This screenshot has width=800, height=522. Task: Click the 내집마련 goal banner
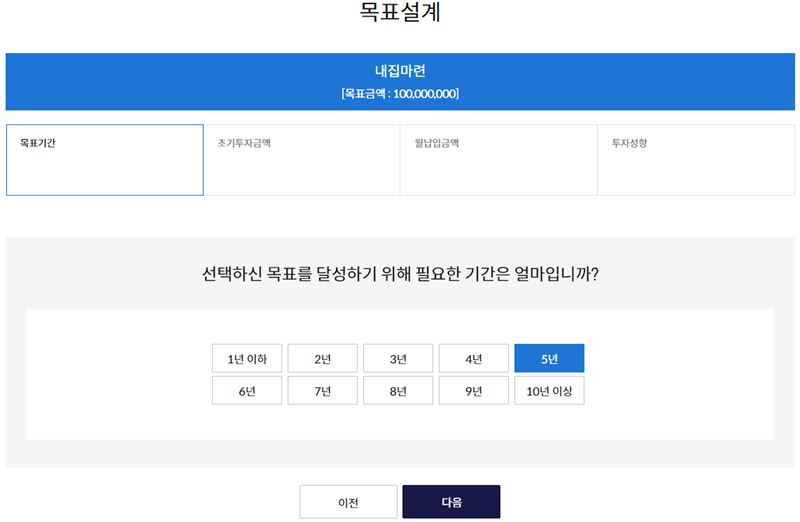[x=400, y=82]
